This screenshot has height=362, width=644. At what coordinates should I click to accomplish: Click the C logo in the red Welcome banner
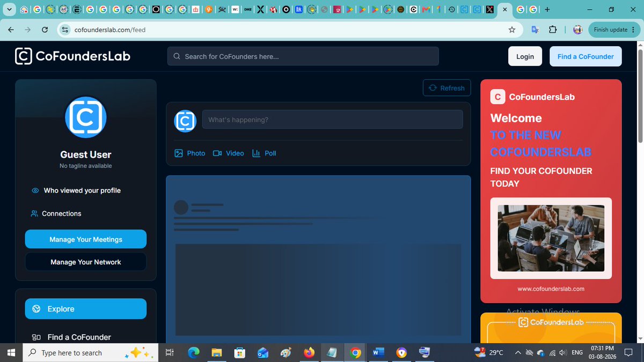click(497, 97)
